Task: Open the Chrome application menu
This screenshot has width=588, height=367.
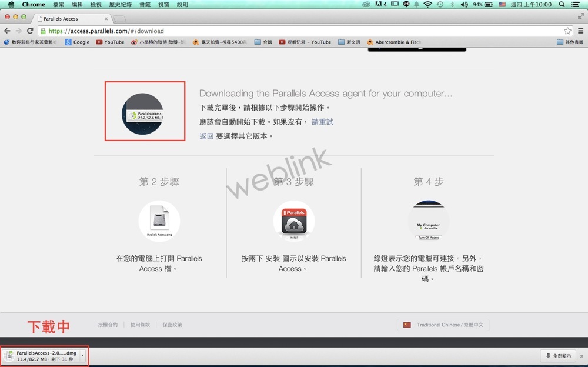Action: coord(34,5)
